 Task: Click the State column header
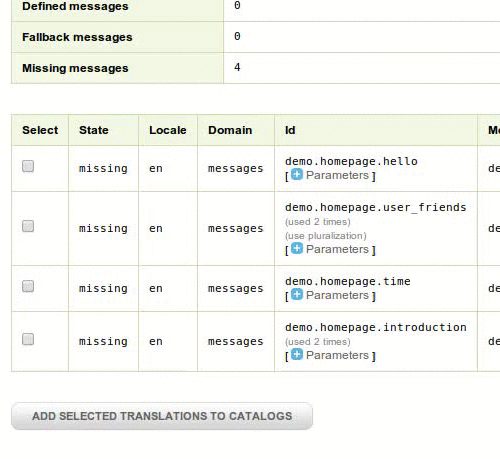click(94, 130)
